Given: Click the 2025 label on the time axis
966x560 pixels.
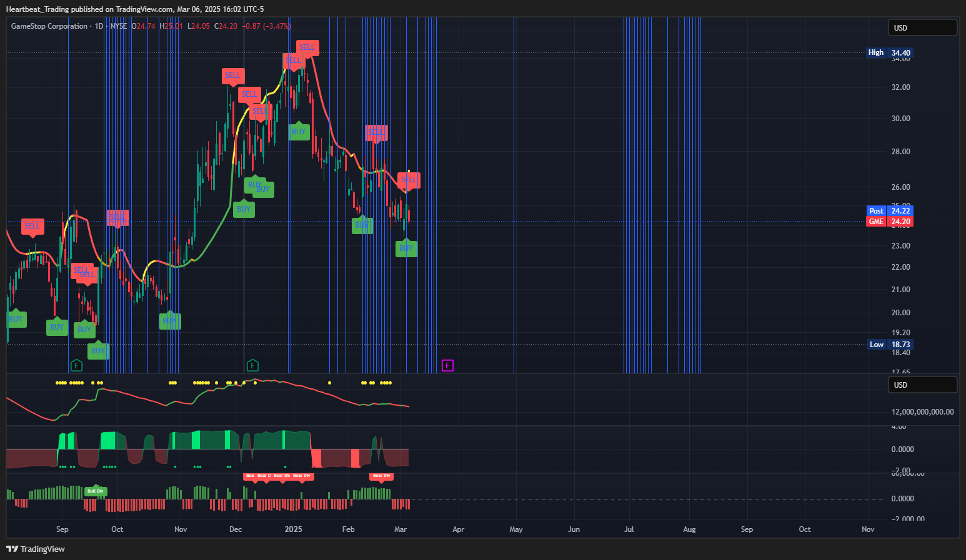Looking at the screenshot, I should (293, 529).
